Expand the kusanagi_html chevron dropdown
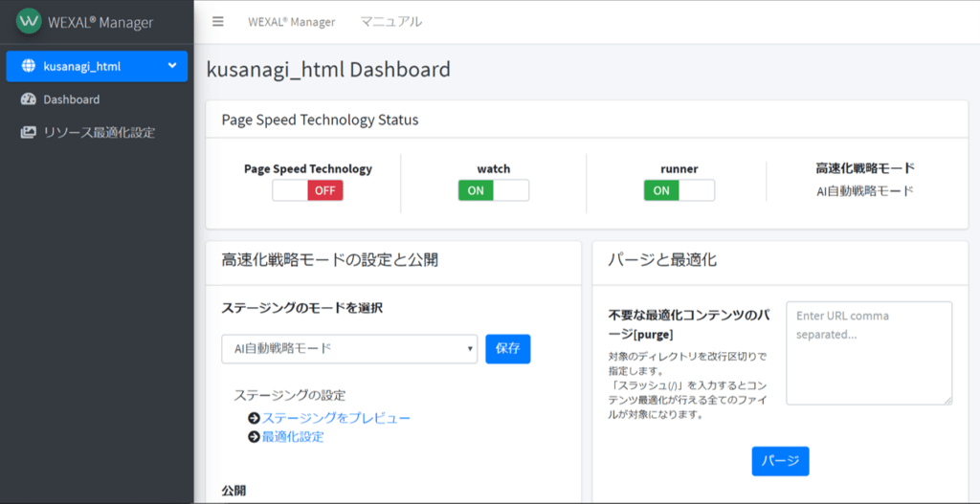 click(x=172, y=66)
